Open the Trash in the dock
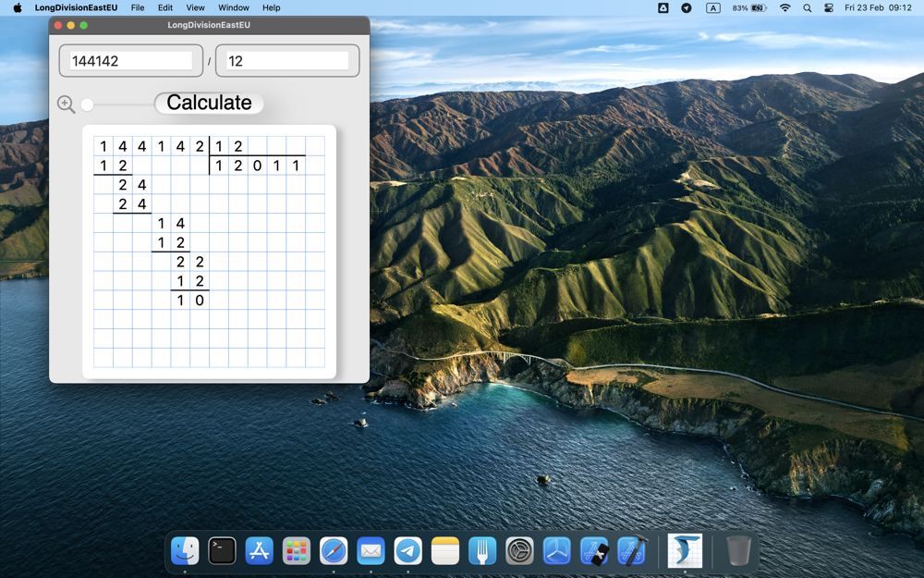The height and width of the screenshot is (578, 924). tap(738, 551)
